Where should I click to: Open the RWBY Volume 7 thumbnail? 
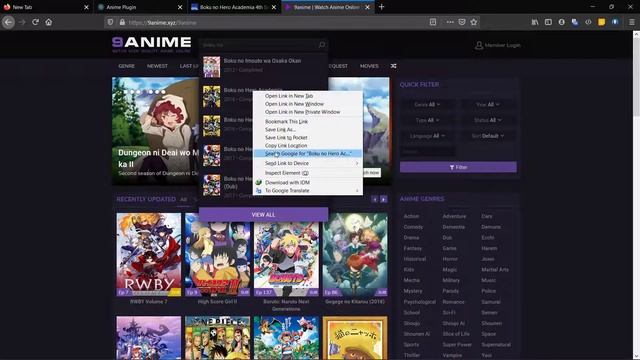pyautogui.click(x=149, y=254)
